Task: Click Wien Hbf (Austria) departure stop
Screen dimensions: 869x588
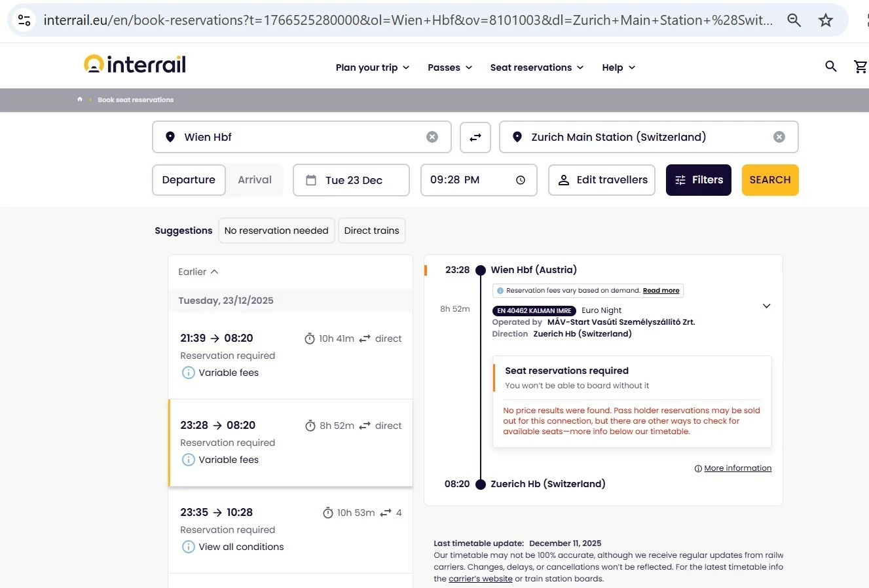Action: click(534, 270)
